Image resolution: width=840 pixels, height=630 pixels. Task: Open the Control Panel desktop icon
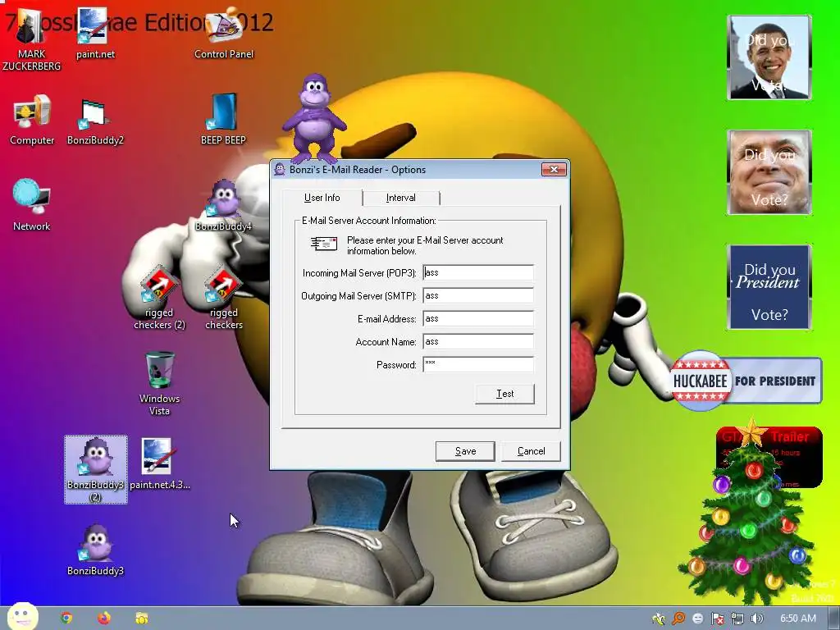coord(223,34)
